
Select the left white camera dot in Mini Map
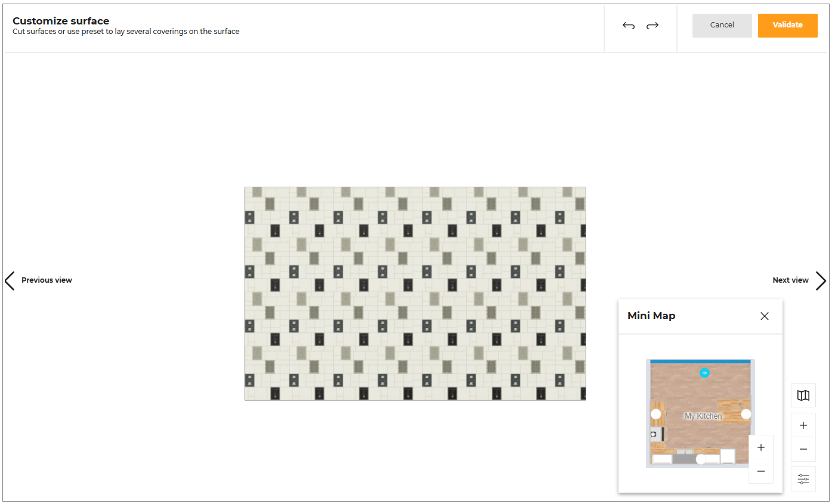coord(655,413)
